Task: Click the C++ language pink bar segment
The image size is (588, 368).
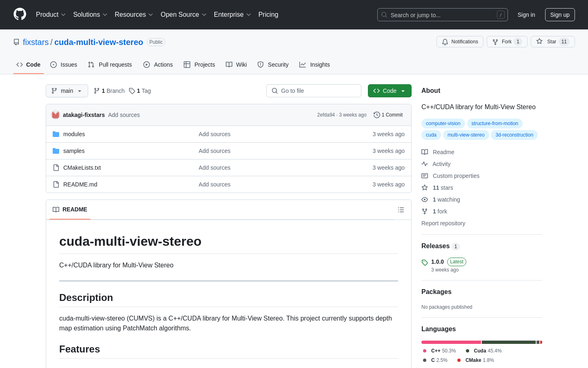Action: click(451, 342)
